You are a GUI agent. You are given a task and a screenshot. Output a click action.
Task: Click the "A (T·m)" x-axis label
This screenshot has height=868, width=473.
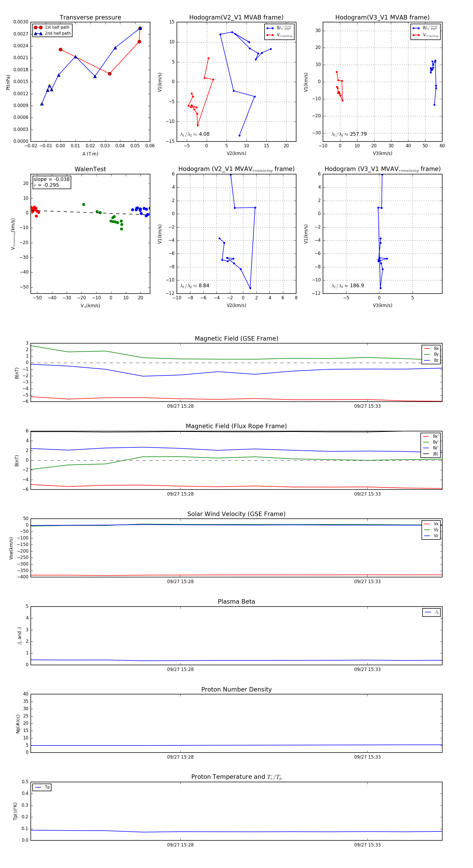coord(90,154)
